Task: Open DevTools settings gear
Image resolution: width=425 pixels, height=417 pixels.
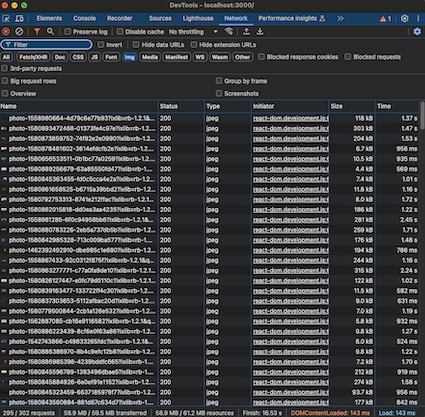Action: pyautogui.click(x=404, y=19)
